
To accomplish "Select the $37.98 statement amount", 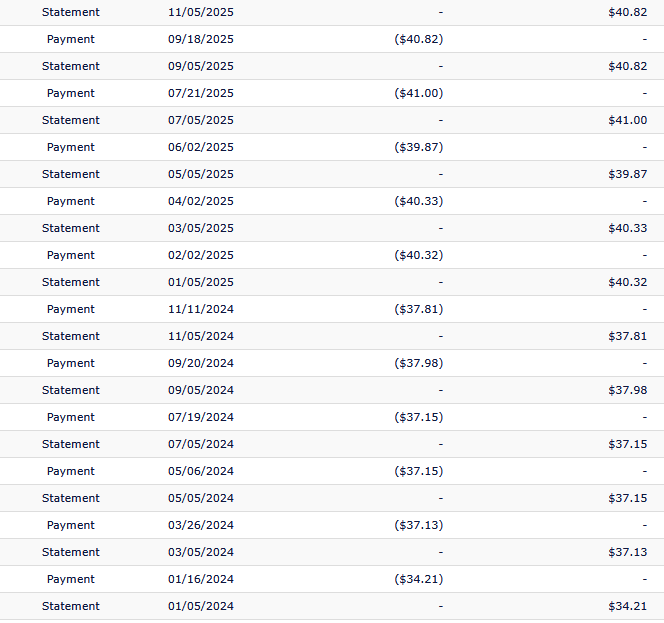I will point(627,390).
